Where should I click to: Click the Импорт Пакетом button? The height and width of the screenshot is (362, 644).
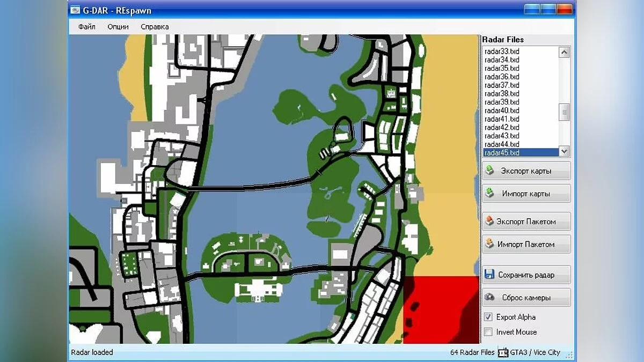[x=526, y=244]
